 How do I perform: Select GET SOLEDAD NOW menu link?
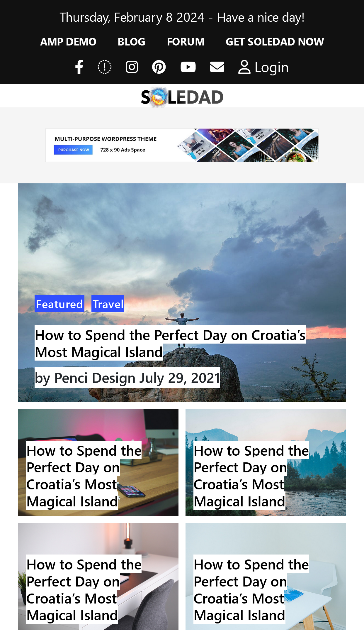pos(275,42)
